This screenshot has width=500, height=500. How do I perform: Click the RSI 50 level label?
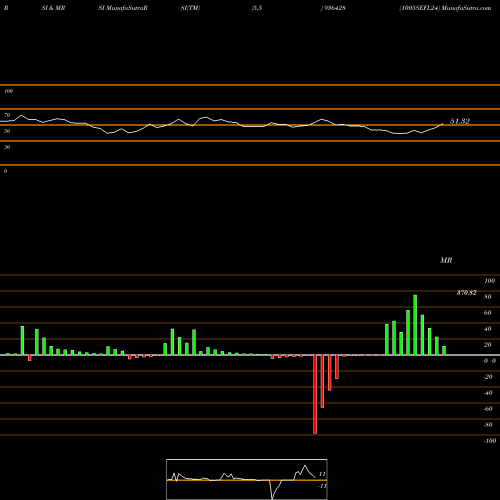coord(7,131)
